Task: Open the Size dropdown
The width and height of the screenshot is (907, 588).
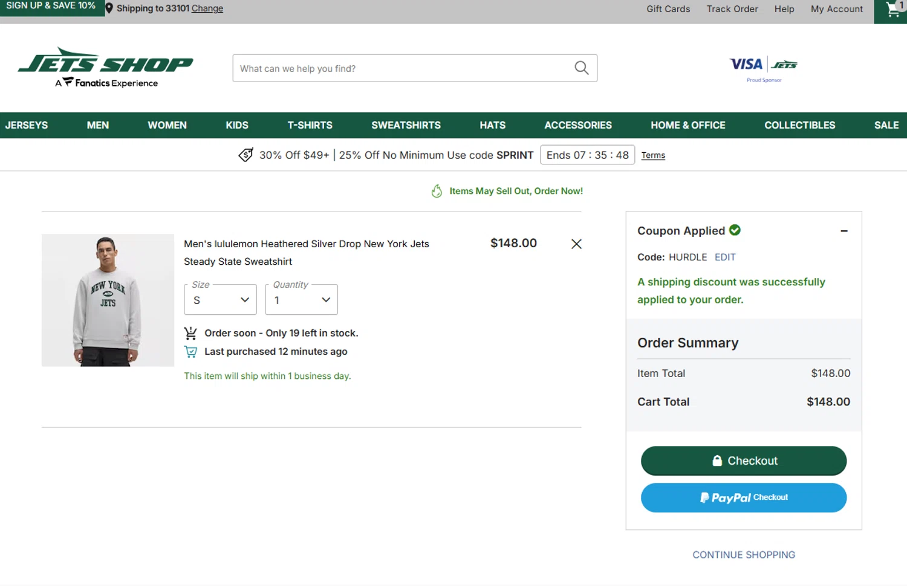Action: coord(220,299)
